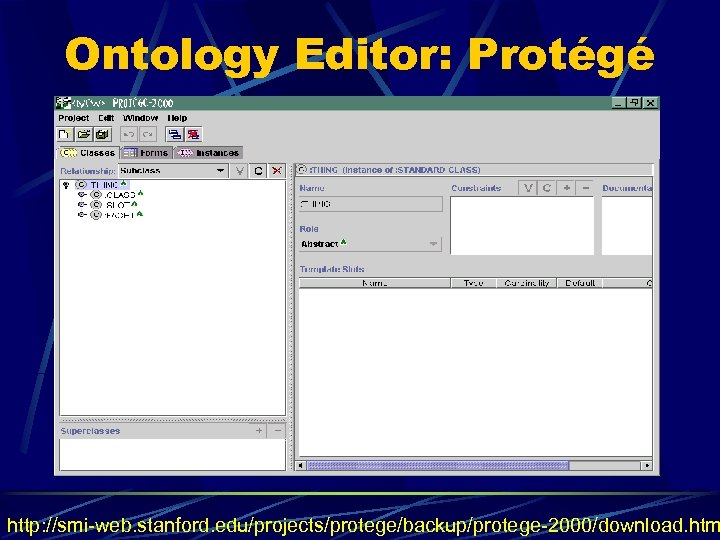Open the Window menu
This screenshot has height=540, width=720.
point(141,118)
